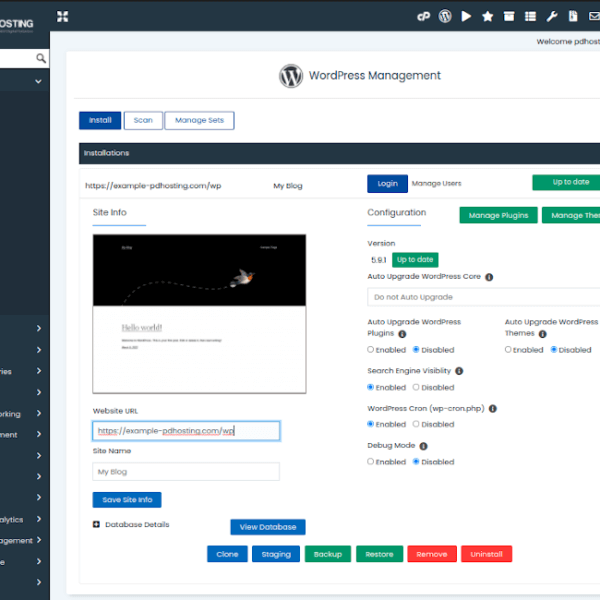This screenshot has width=600, height=600.
Task: Open the WordPress icon in top toolbar
Action: click(445, 16)
